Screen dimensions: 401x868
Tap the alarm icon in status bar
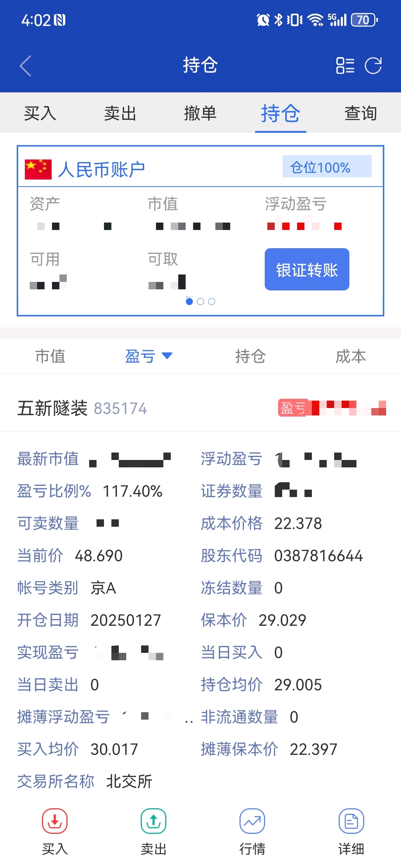(263, 20)
